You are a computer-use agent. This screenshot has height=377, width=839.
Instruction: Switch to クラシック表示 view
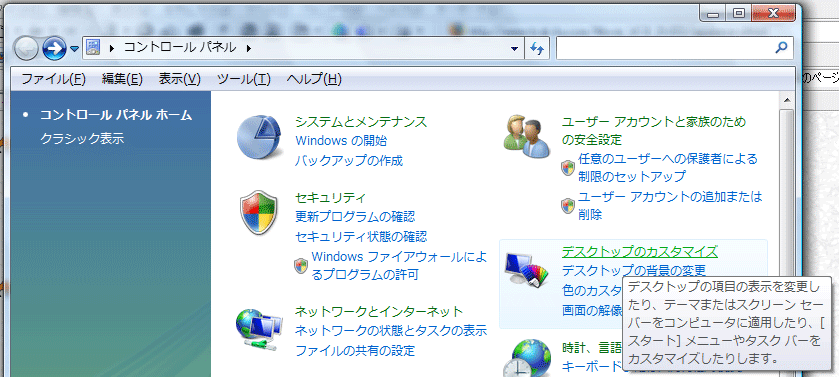click(82, 139)
